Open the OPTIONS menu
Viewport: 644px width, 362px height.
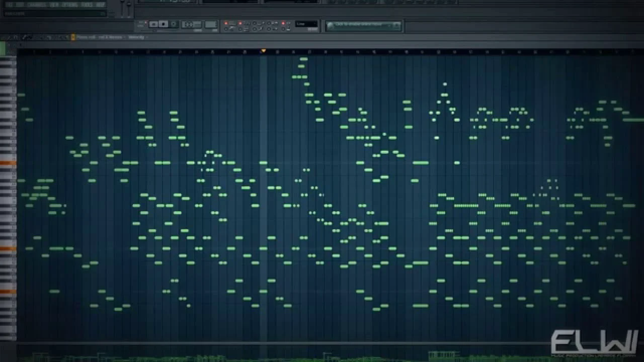point(69,5)
